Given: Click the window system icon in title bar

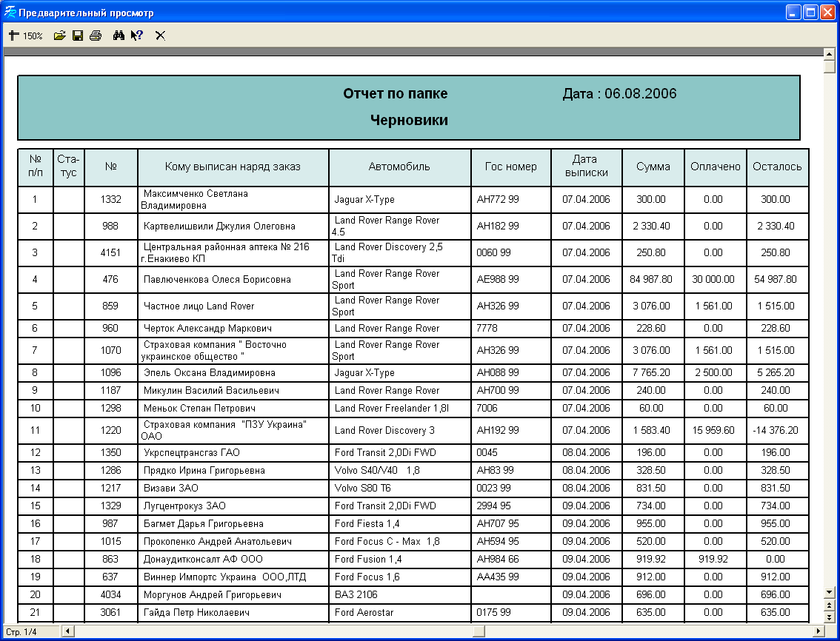Looking at the screenshot, I should [10, 13].
